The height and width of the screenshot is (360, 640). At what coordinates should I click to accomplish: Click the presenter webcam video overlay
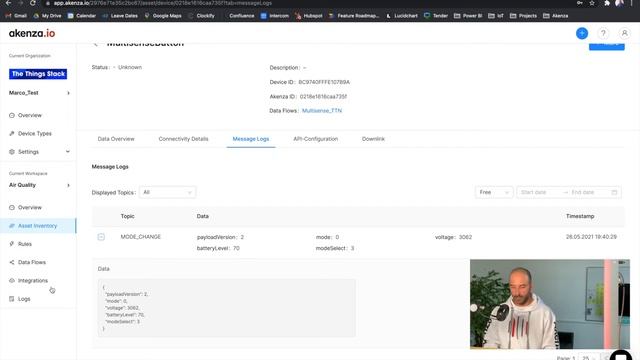click(550, 304)
